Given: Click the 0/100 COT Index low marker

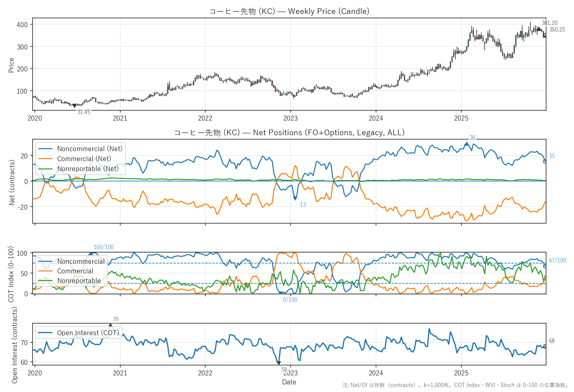Looking at the screenshot, I should click(x=281, y=293).
